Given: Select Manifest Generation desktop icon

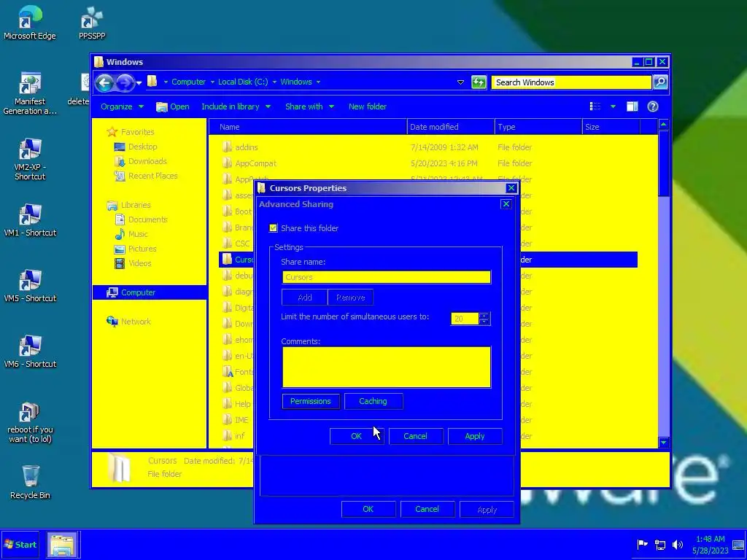Looking at the screenshot, I should coord(29,94).
